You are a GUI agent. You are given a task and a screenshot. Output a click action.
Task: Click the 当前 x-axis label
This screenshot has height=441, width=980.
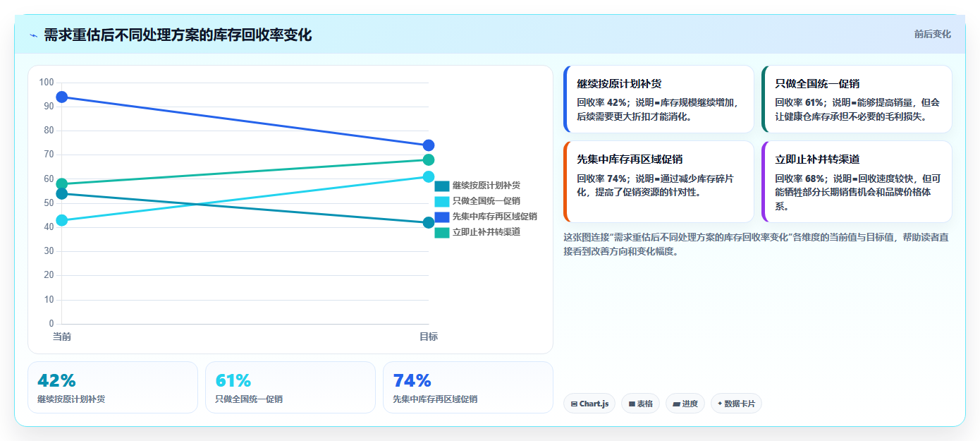click(x=62, y=337)
